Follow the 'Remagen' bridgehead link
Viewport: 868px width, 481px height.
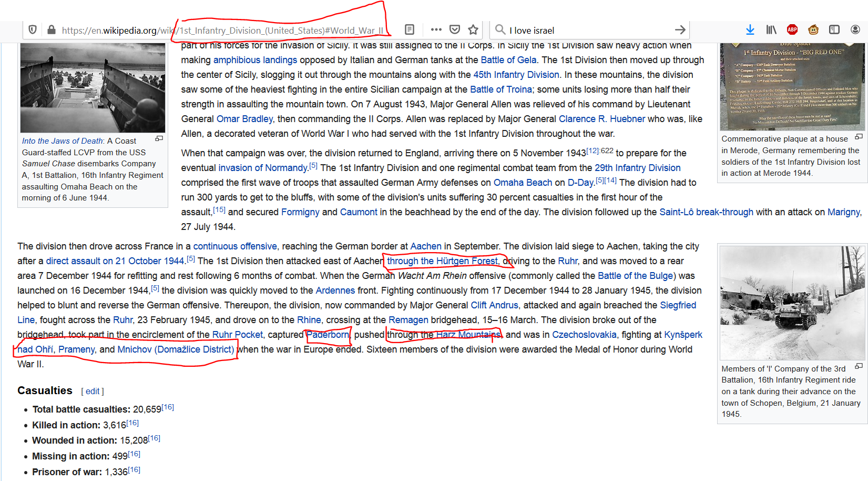[408, 320]
